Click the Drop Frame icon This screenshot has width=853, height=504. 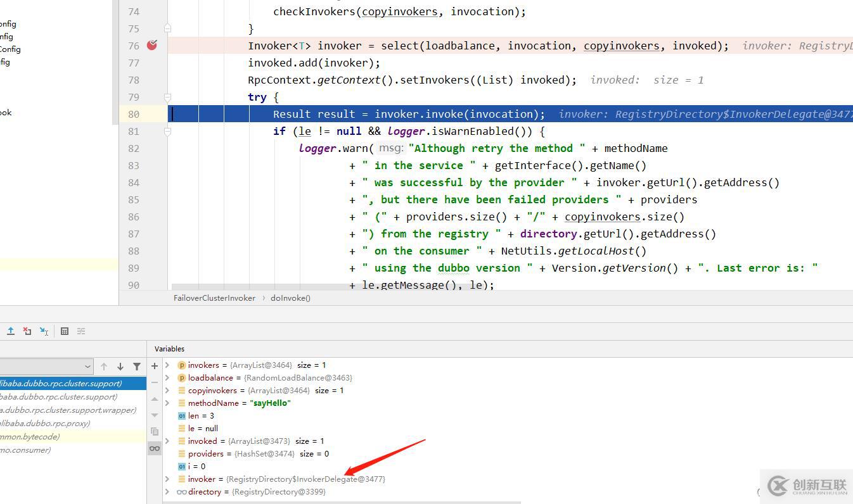[27, 331]
